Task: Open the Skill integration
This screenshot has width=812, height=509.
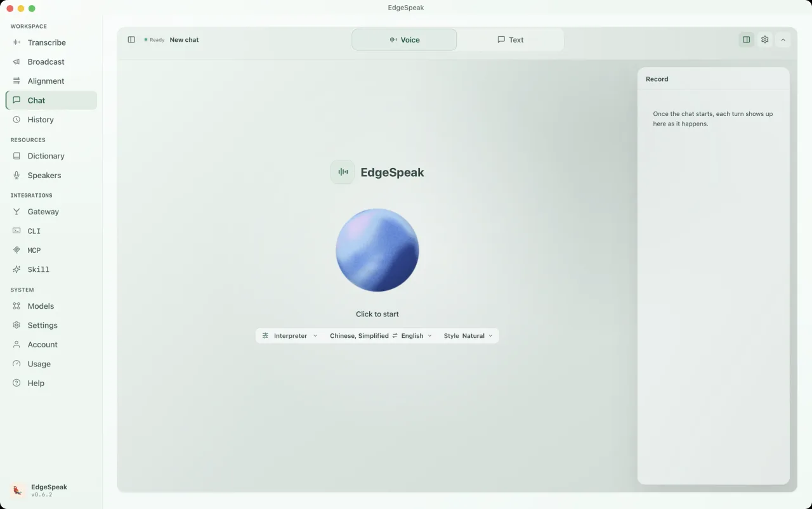Action: (x=51, y=269)
